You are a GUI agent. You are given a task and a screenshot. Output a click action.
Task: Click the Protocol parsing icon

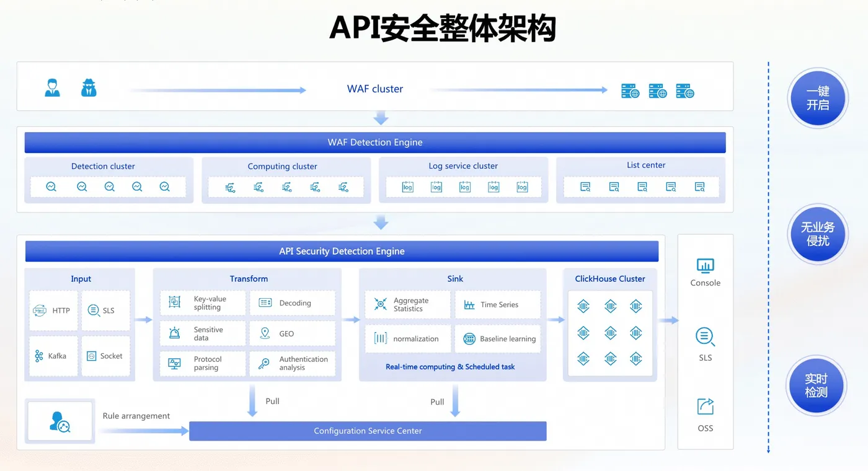(175, 363)
